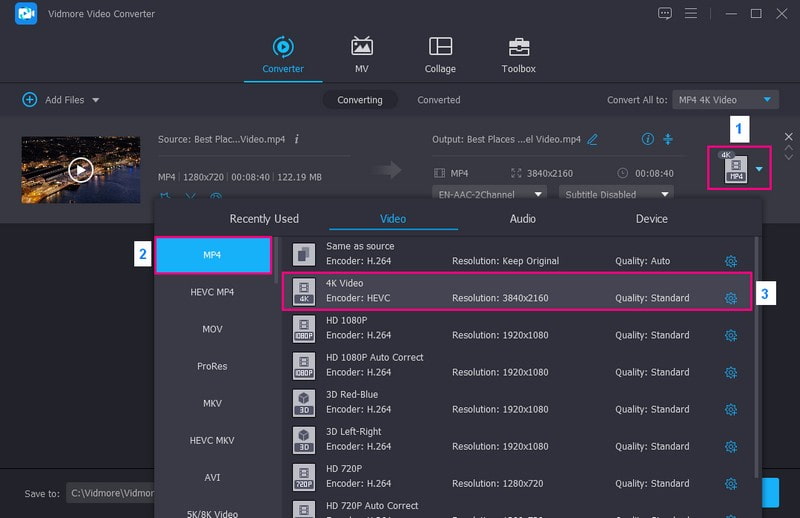Switch to the Audio format tab
The image size is (800, 518).
click(522, 218)
